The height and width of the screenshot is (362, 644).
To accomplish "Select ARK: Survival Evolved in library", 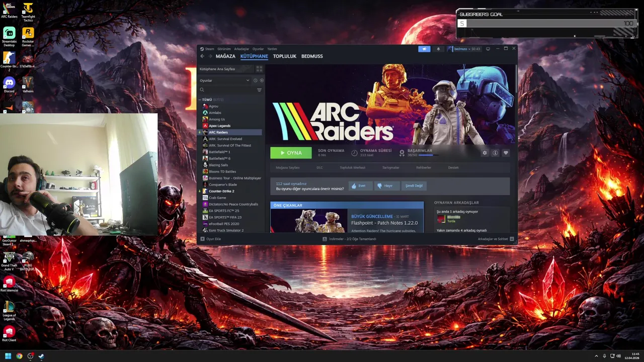I will pos(225,139).
